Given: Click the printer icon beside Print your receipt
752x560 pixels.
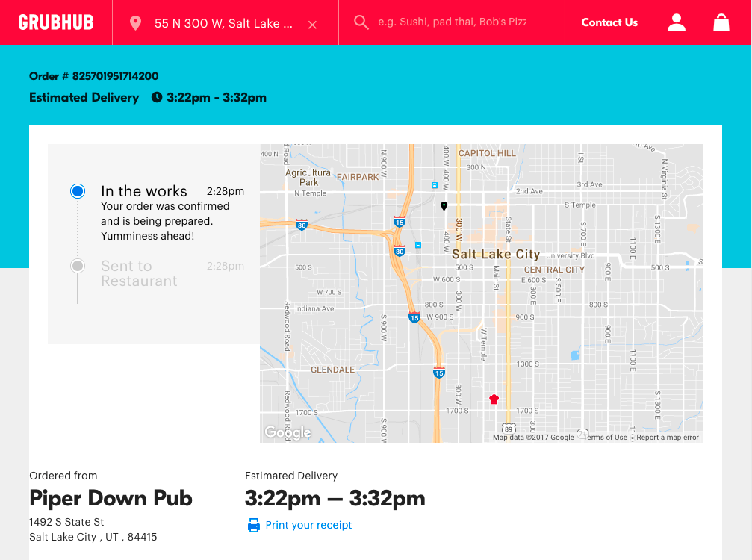Looking at the screenshot, I should click(x=252, y=525).
